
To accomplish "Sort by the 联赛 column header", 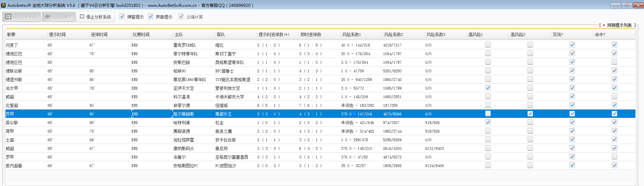I will pos(11,34).
